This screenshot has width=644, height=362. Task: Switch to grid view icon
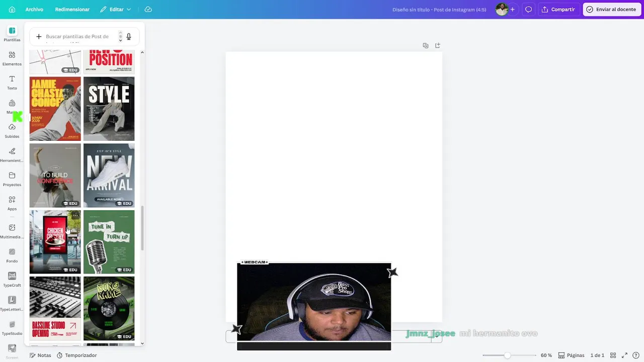(x=613, y=355)
